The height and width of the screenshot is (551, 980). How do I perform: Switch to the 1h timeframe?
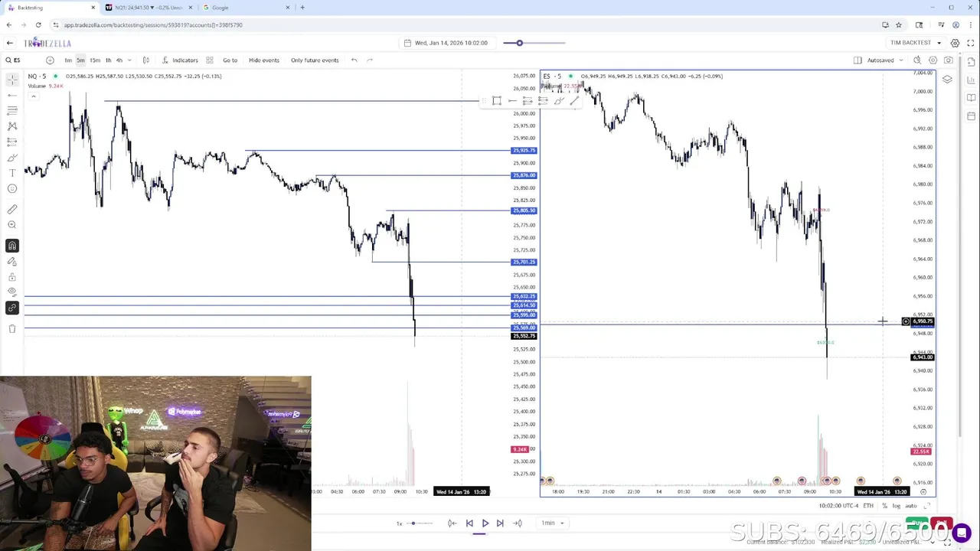(x=108, y=60)
